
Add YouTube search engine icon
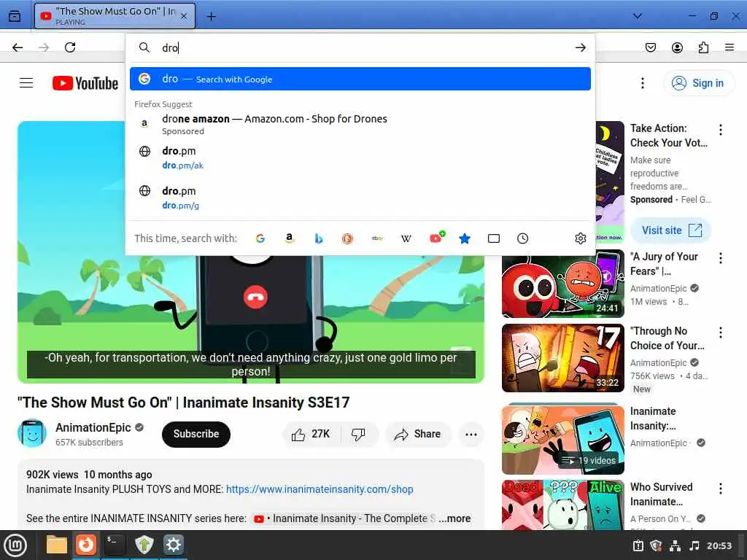(436, 238)
